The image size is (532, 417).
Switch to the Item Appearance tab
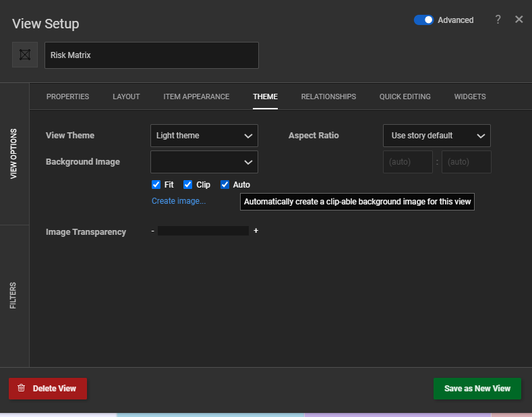pos(196,96)
